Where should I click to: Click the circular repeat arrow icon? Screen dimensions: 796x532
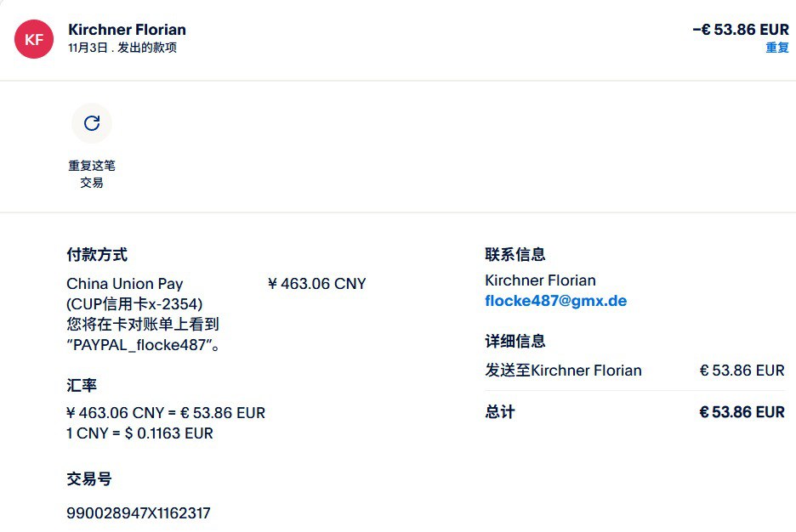point(92,124)
